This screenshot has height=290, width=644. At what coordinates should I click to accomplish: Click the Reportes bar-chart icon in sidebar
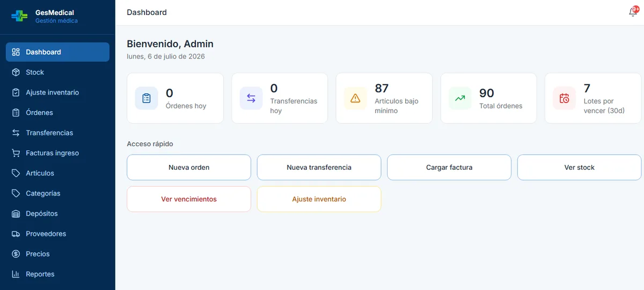[16, 274]
